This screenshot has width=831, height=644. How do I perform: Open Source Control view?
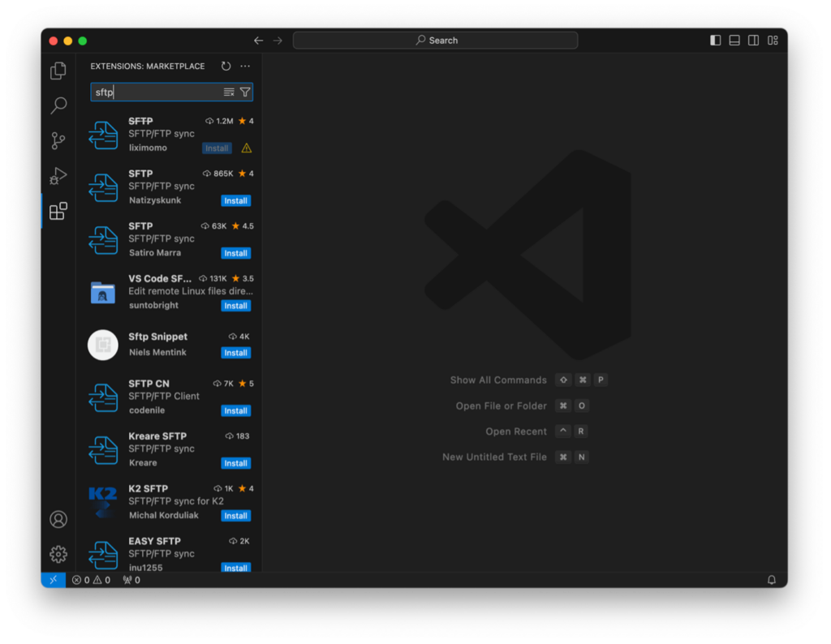58,140
